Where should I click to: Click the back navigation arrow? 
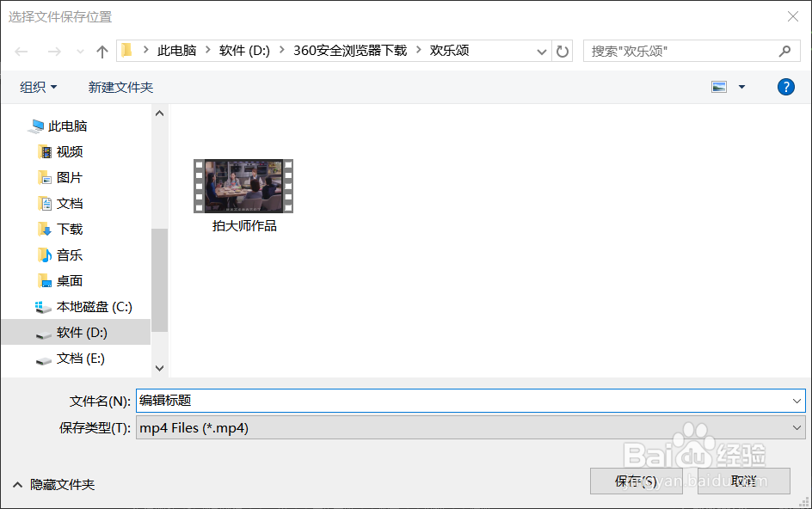(x=21, y=51)
